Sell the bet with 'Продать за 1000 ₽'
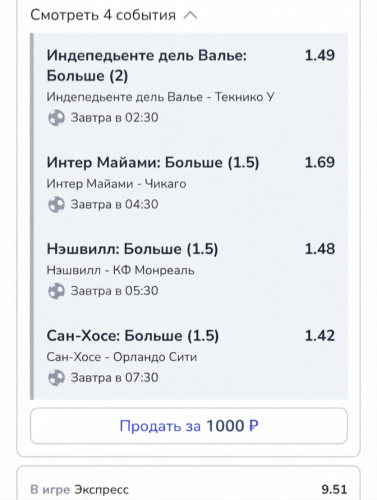This screenshot has width=377, height=500. (189, 426)
